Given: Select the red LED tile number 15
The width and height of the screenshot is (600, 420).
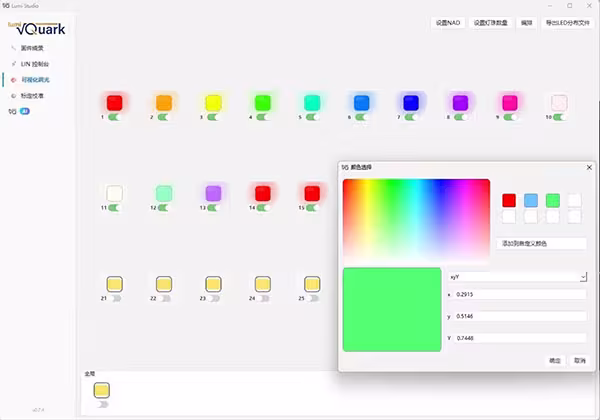Looking at the screenshot, I should click(312, 194).
